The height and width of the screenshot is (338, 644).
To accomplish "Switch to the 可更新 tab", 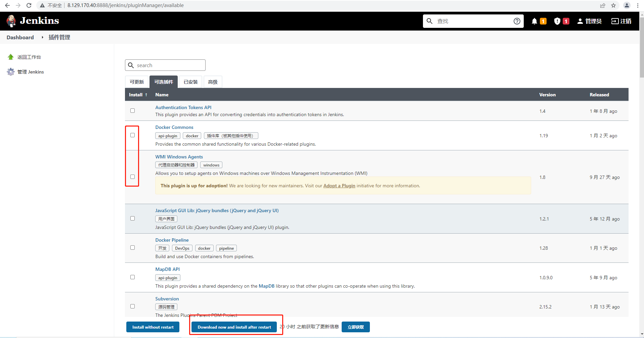I will tap(136, 82).
